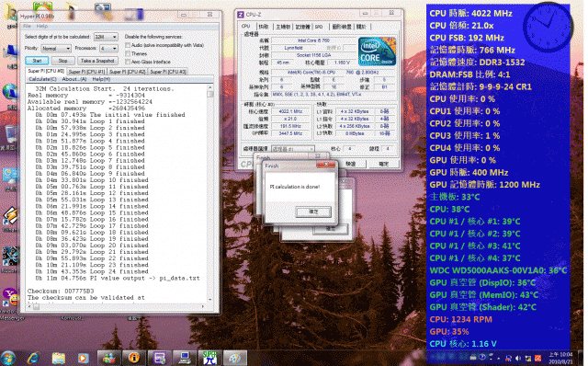Select the 記憶體 tab in CPU-Z
588x366 pixels.
(x=302, y=27)
